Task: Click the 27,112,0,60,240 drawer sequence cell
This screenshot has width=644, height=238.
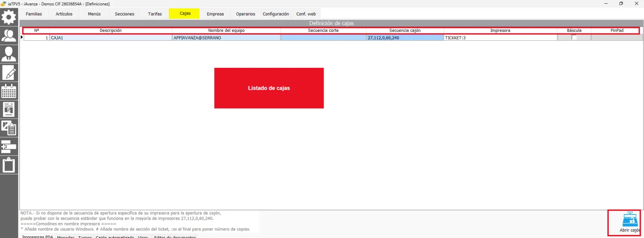Action: [x=405, y=37]
